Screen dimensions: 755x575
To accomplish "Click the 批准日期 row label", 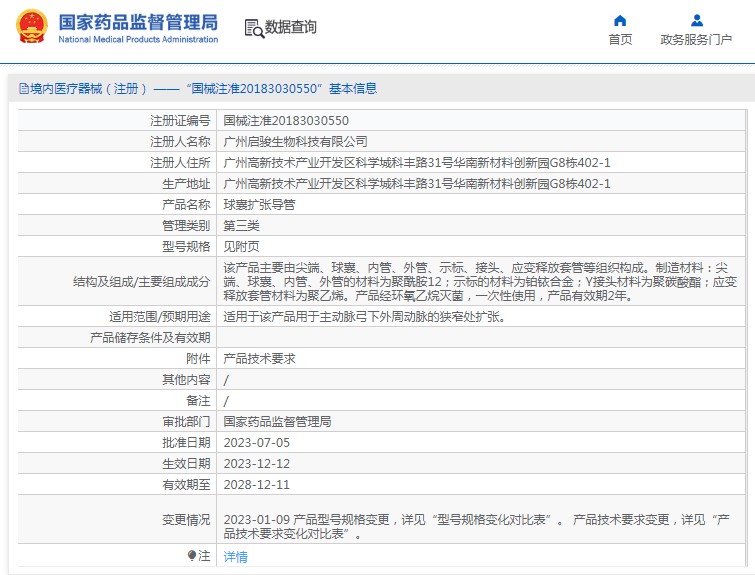I will 186,443.
